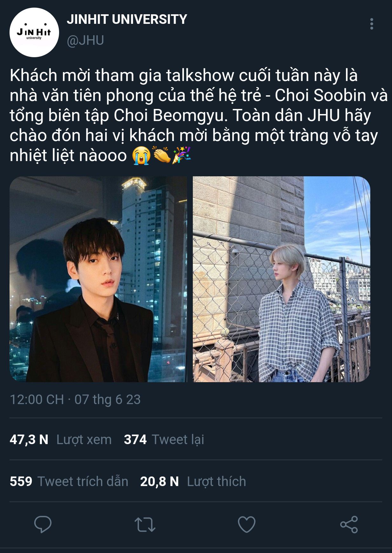View the 20,8 N Lượt thích list
Screen dimensions: 392x553
pos(193,482)
